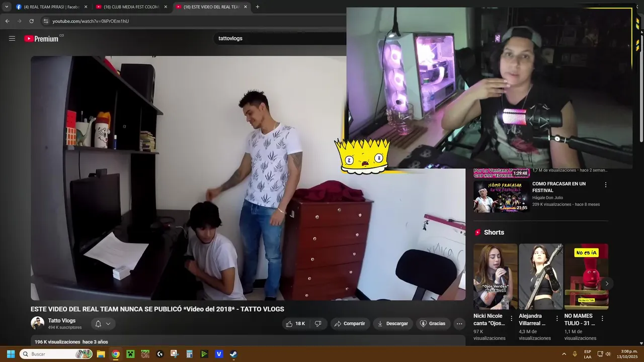Close the active ESTE VIDEO DEL REAL tab
The width and height of the screenshot is (644, 362).
[246, 7]
